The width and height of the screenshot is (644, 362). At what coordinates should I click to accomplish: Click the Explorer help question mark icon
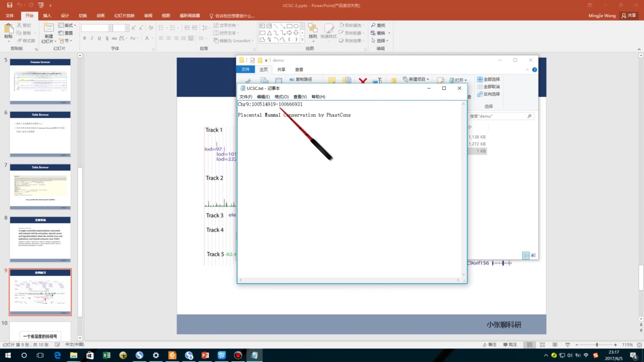534,70
